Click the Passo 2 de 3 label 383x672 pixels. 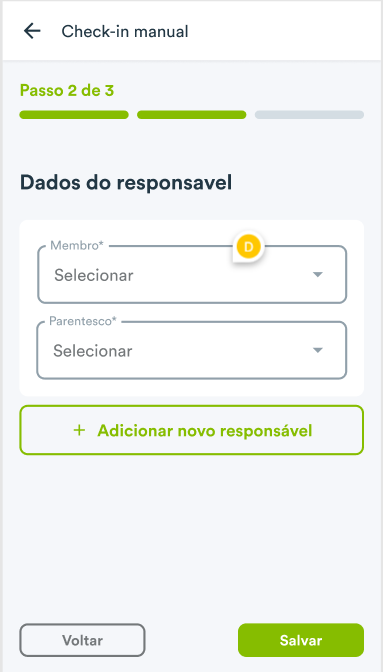click(67, 91)
